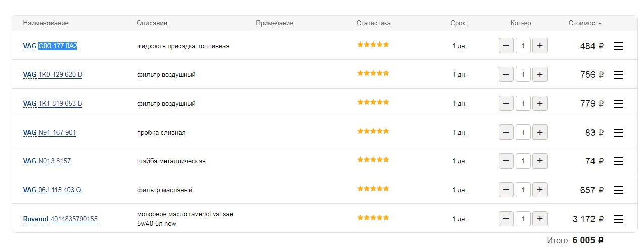Open part number 1K0 129 620 D link
This screenshot has height=250, width=644.
(61, 75)
